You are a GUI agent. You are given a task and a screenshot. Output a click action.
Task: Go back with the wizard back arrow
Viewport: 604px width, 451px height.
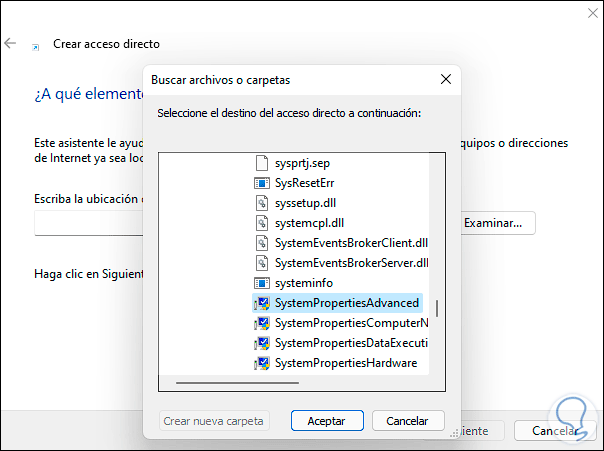click(11, 44)
